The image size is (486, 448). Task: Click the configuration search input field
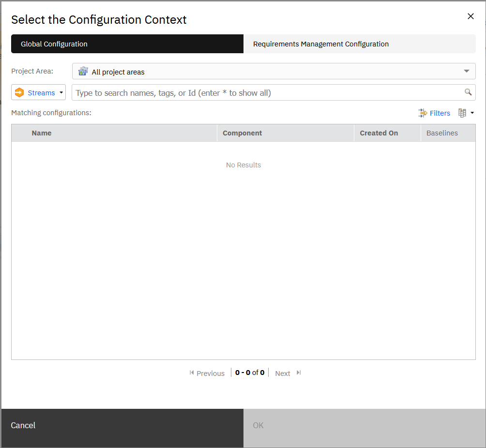pos(269,92)
